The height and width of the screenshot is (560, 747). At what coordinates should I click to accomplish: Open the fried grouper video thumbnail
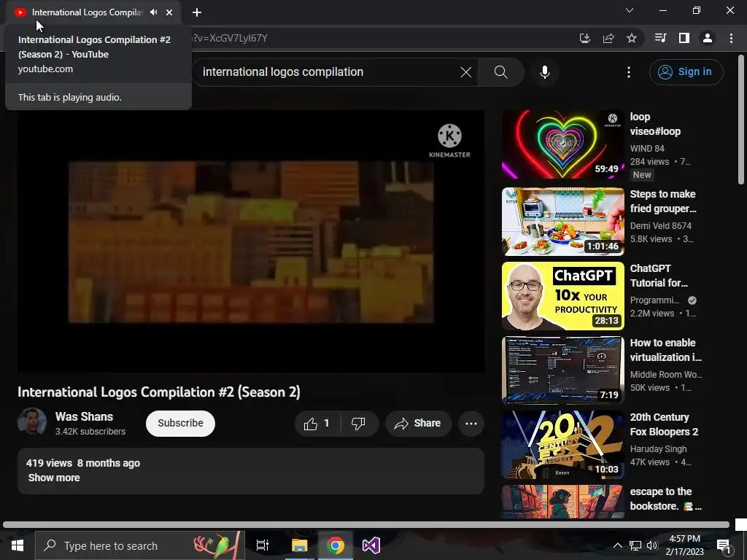(x=562, y=222)
